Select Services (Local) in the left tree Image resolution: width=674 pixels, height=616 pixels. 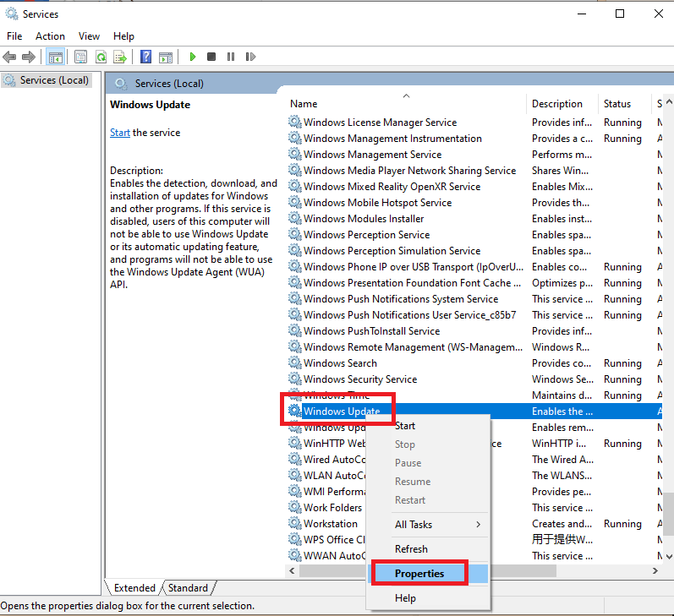54,80
